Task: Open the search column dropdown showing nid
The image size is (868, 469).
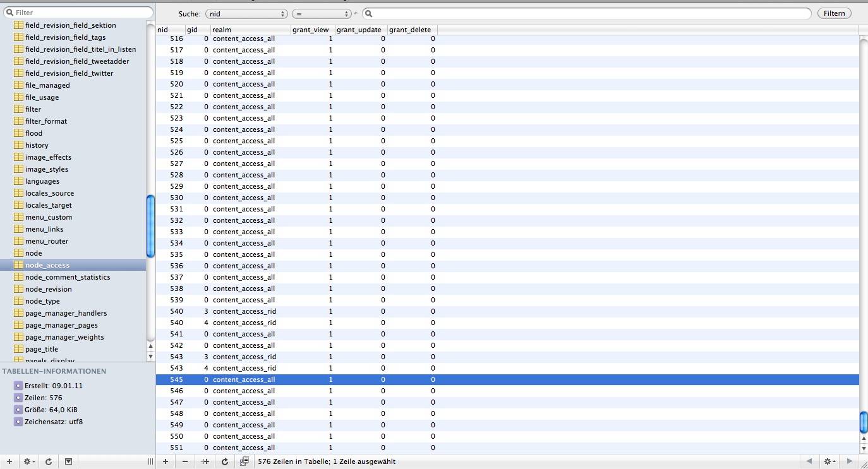Action: tap(246, 13)
